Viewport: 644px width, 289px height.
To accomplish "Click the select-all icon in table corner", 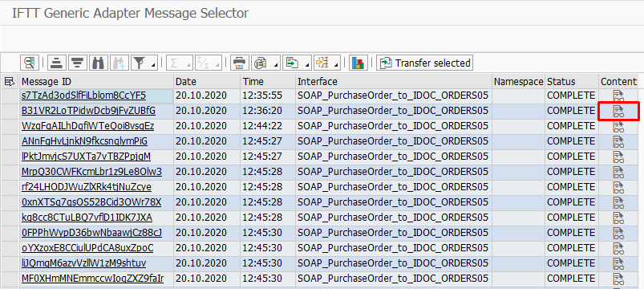I will (x=9, y=81).
